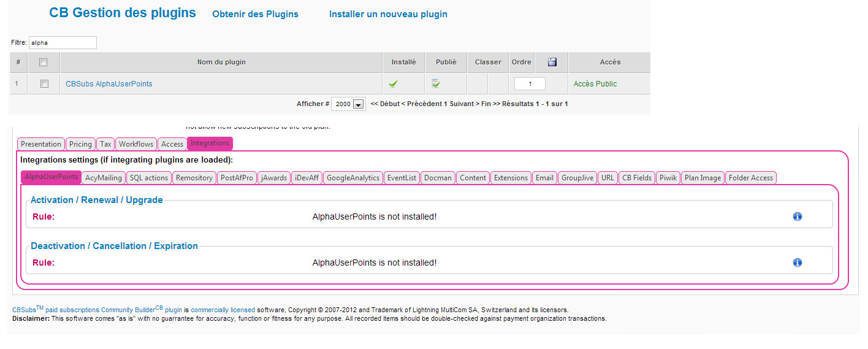Click the Accès Public link
The width and height of the screenshot is (868, 349).
[595, 84]
